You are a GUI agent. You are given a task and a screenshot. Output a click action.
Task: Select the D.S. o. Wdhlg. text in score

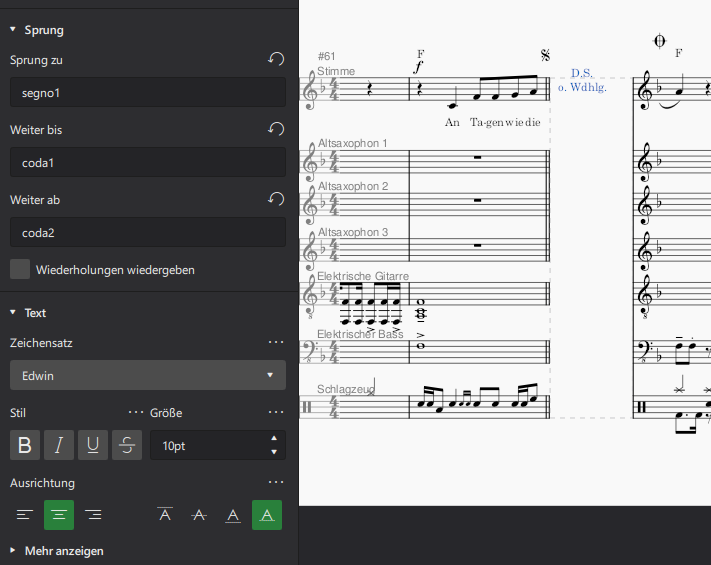click(x=582, y=80)
